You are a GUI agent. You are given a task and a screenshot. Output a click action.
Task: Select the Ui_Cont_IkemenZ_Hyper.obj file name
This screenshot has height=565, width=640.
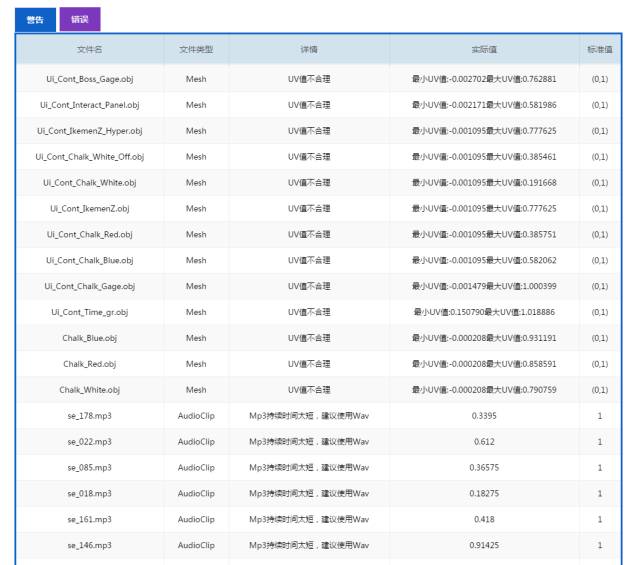(x=90, y=131)
